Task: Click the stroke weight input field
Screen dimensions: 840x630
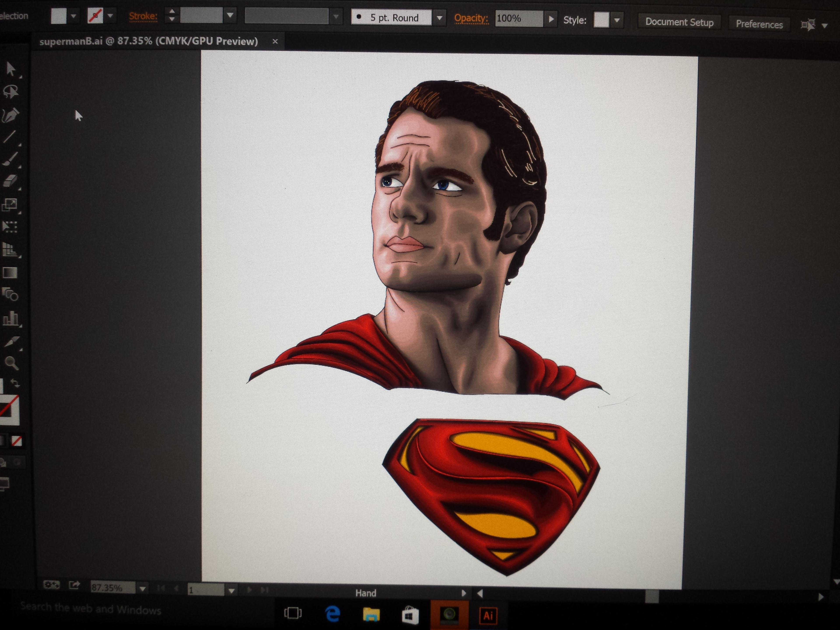Action: [201, 15]
